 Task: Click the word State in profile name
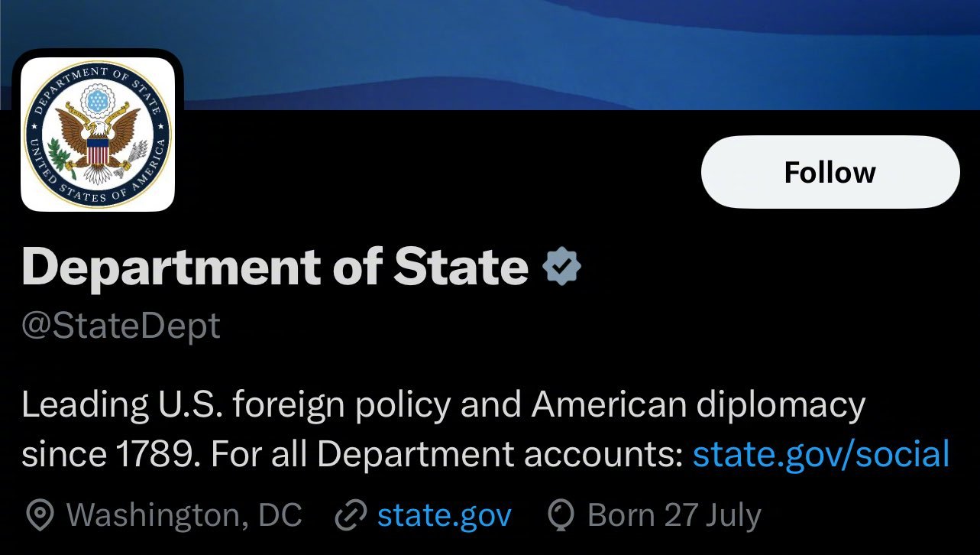tap(461, 266)
